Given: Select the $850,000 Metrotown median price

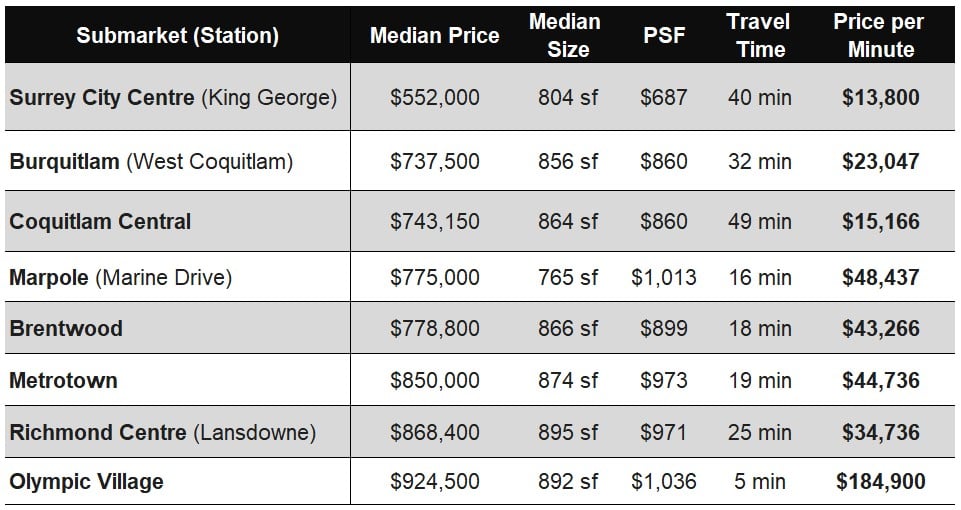Looking at the screenshot, I should 434,381.
